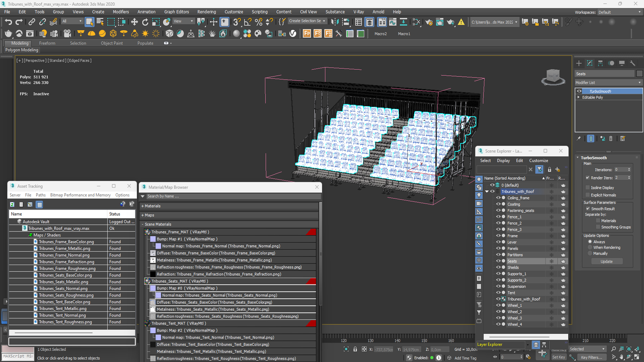Click Set Key button
Image resolution: width=644 pixels, height=362 pixels.
[x=558, y=357]
